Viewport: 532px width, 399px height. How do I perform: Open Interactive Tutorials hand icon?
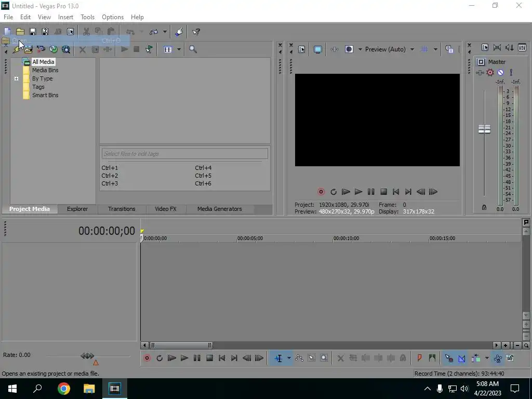[179, 32]
